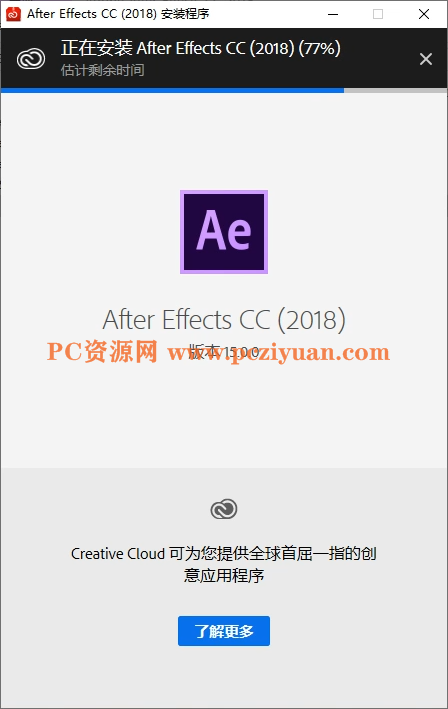
Task: Click the large After Effects CC (2018) title
Action: pyautogui.click(x=224, y=320)
